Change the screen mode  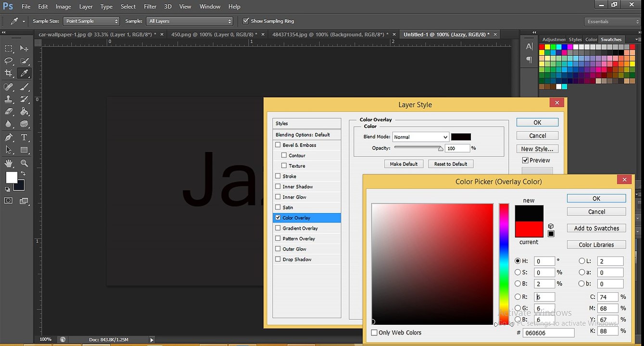[24, 200]
